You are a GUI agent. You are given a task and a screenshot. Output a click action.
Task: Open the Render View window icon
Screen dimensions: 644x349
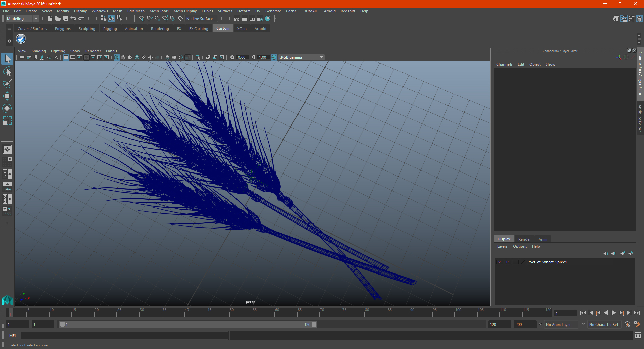[237, 19]
